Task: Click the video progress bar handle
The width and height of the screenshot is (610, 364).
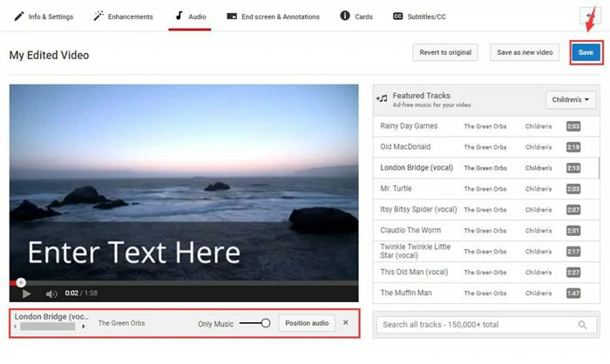Action: tap(21, 283)
